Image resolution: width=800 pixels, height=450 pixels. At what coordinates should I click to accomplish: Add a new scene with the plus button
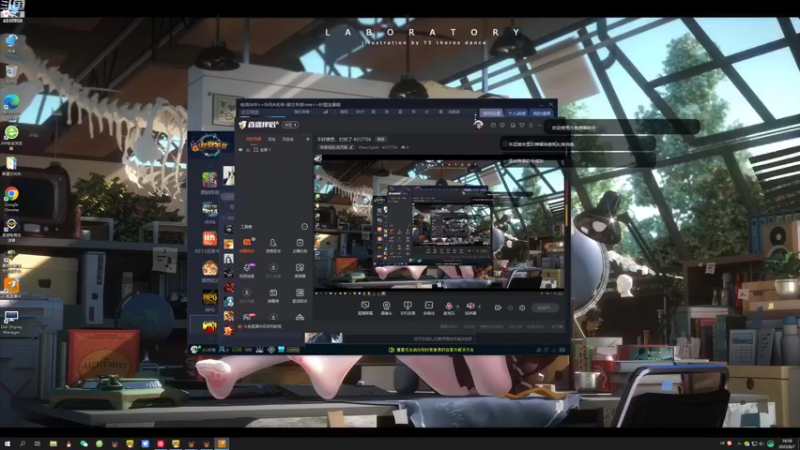(308, 139)
